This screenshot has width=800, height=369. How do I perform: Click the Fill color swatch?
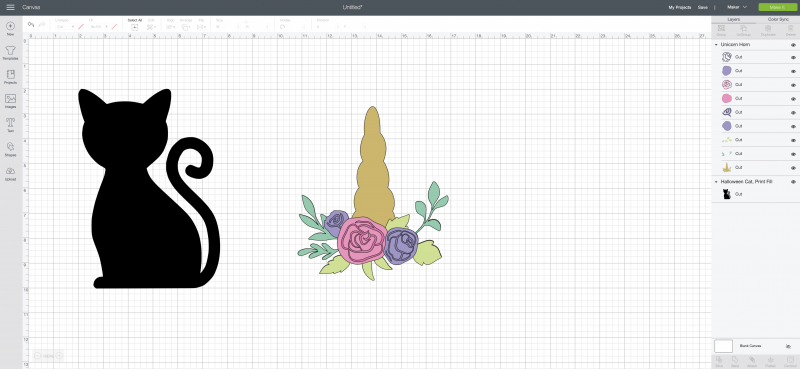(x=114, y=27)
